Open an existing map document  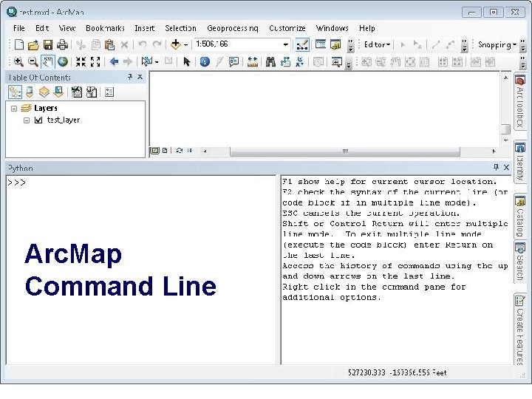[33, 45]
